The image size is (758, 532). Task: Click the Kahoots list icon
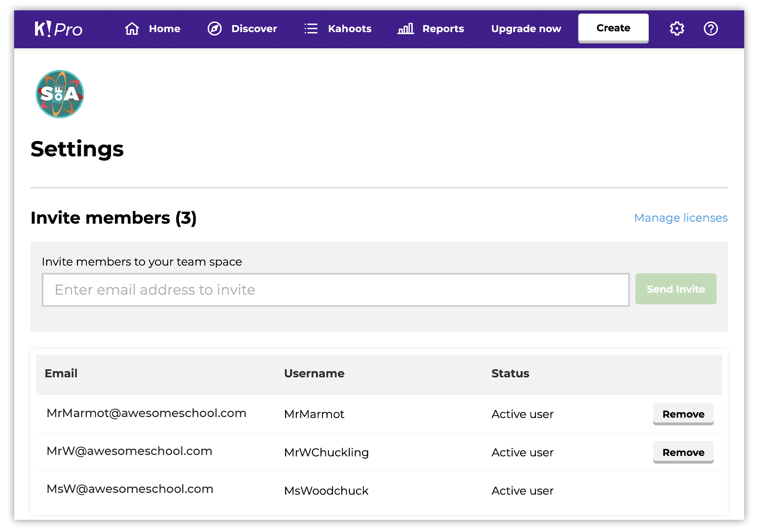(x=311, y=29)
